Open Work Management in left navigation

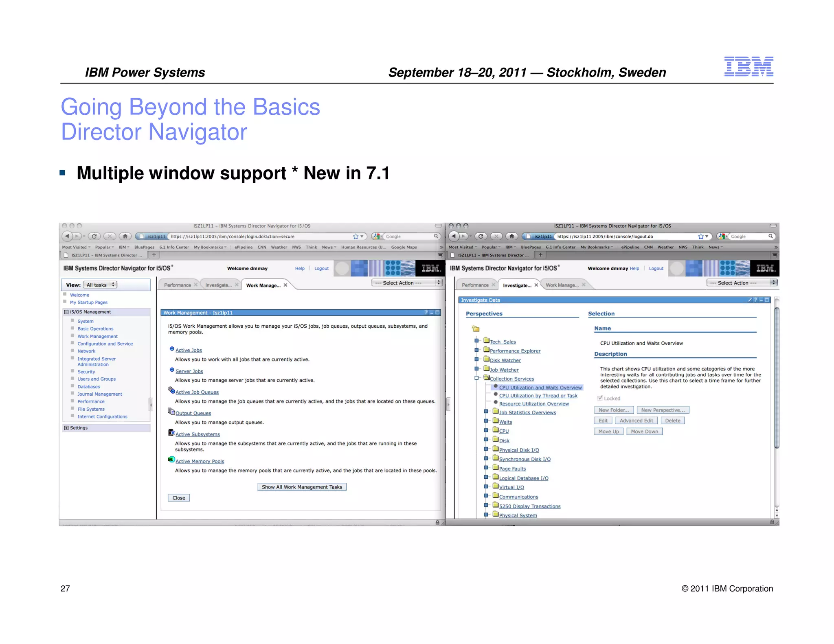coord(98,336)
